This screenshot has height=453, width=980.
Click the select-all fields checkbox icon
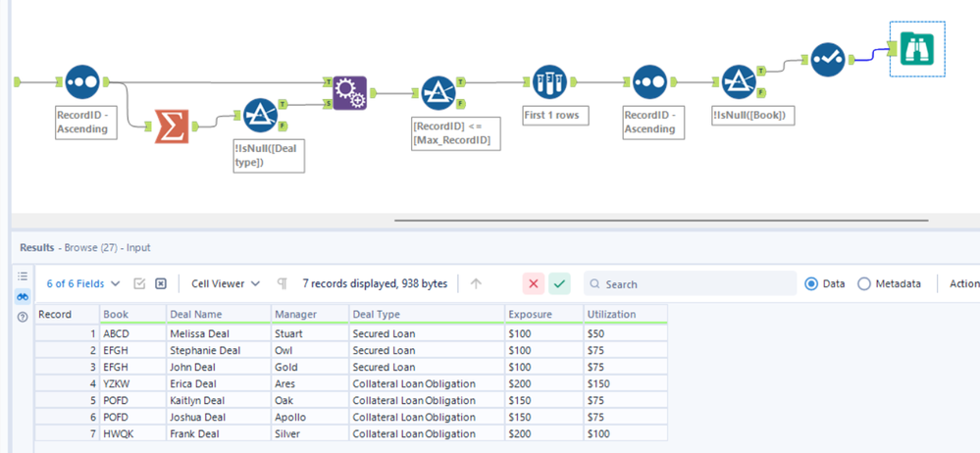(x=139, y=283)
